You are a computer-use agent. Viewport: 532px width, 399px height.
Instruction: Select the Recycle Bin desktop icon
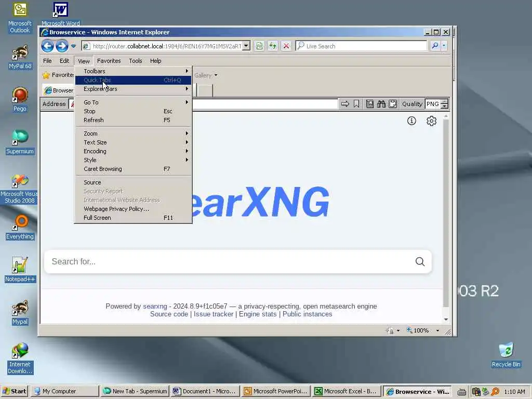[x=506, y=355]
